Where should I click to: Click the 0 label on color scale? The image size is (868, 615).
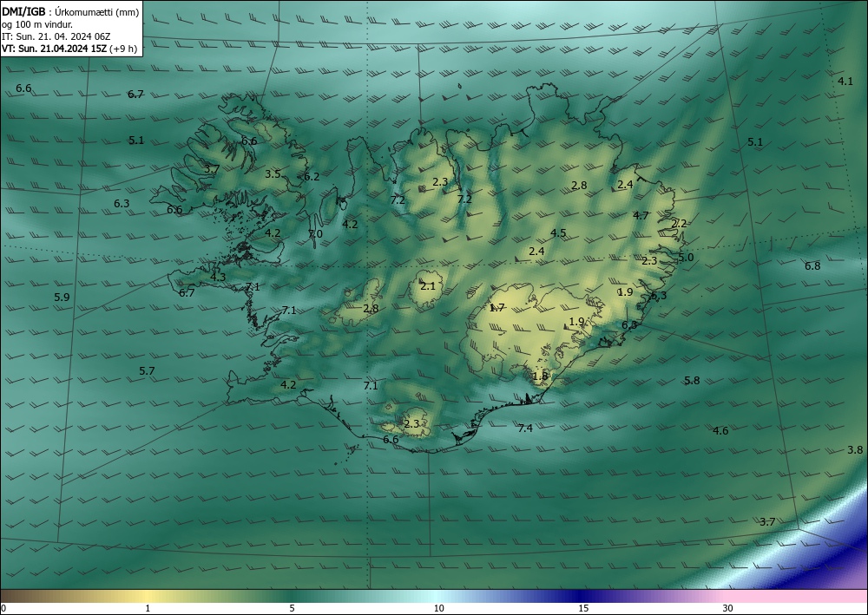[x=3, y=608]
